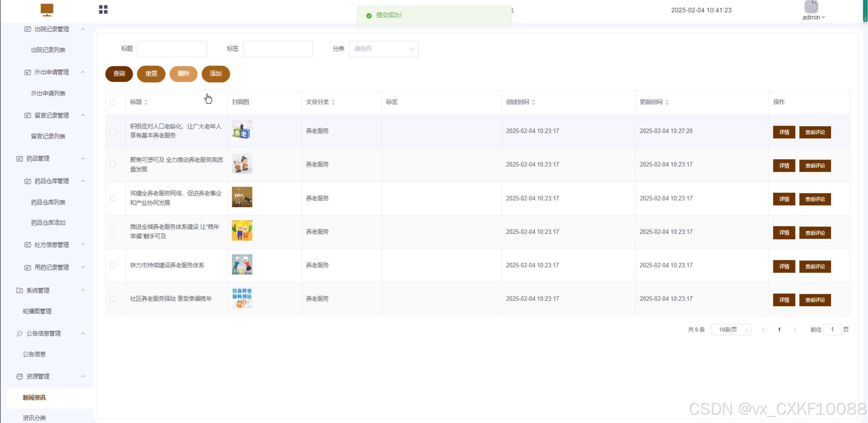Check the 铁力市持续建设养老服务体系 row checkbox
The height and width of the screenshot is (423, 868).
point(113,265)
